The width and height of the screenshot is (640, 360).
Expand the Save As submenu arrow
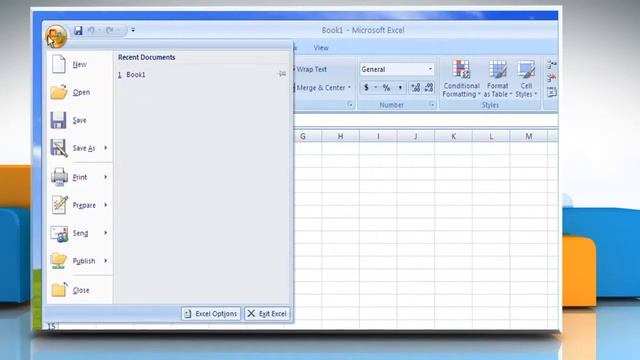[x=106, y=148]
